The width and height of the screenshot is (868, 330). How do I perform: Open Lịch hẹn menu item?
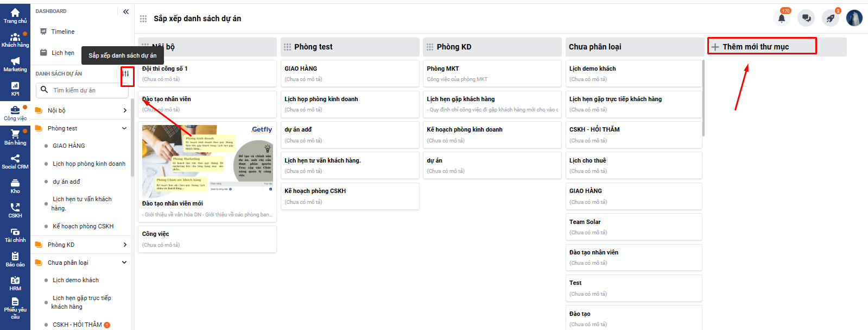point(62,53)
